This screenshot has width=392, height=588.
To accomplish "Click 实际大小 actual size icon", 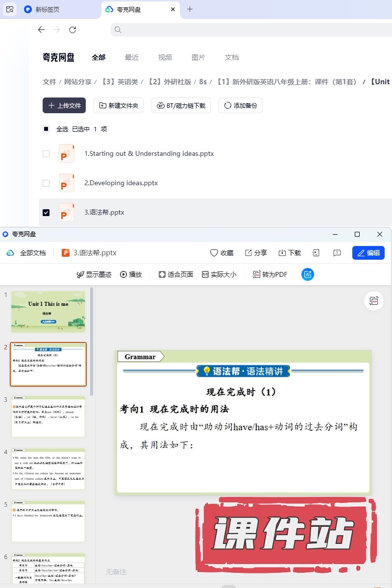I will coord(205,274).
